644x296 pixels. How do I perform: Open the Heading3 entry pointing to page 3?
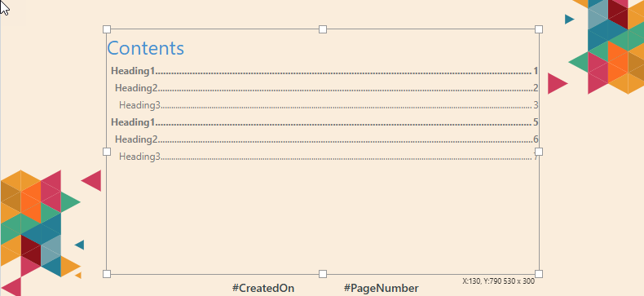pos(329,105)
